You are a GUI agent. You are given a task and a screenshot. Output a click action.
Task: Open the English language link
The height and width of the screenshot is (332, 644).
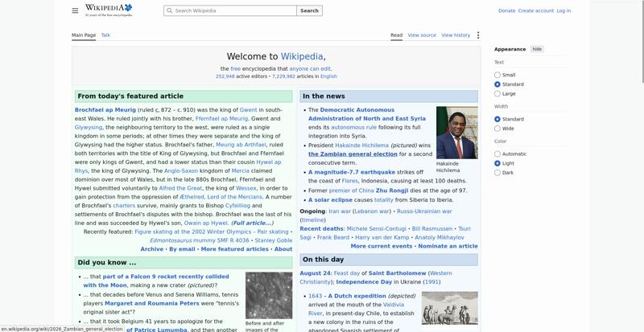328,76
